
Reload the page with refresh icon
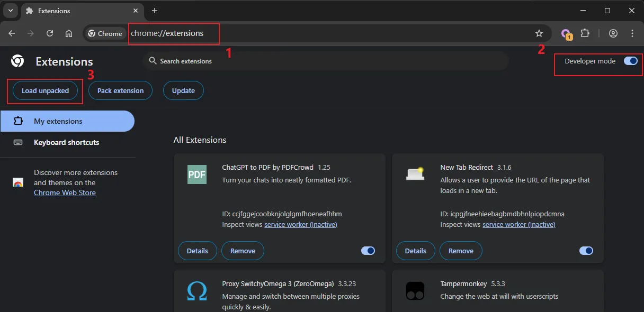(50, 33)
